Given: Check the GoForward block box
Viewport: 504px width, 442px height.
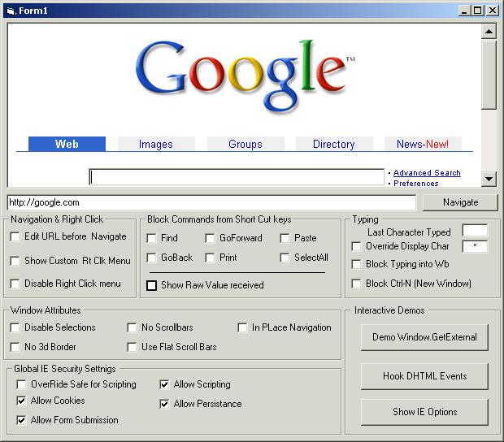Looking at the screenshot, I should tap(210, 238).
